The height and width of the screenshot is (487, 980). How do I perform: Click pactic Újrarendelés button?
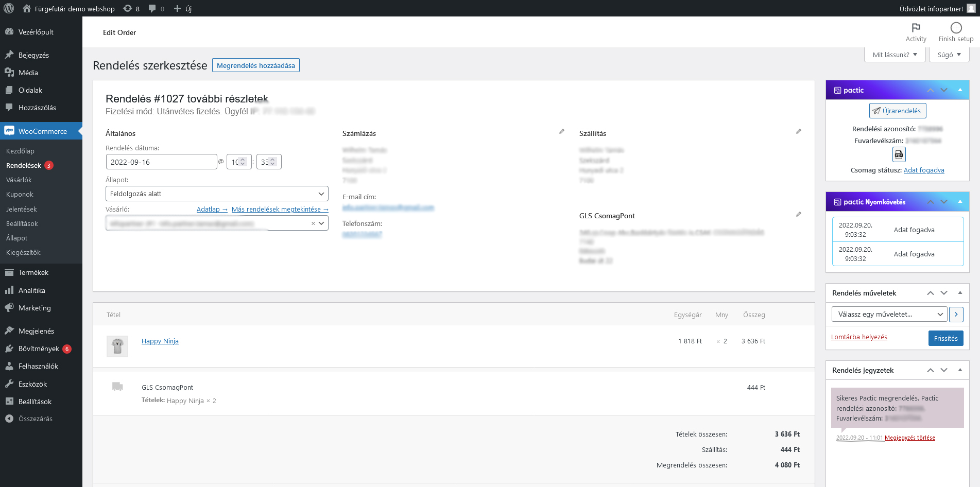(898, 111)
